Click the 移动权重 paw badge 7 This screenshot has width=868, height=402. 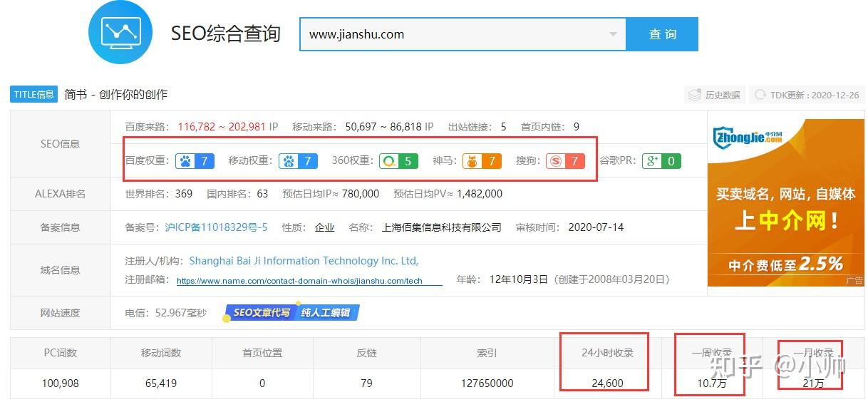[x=298, y=161]
